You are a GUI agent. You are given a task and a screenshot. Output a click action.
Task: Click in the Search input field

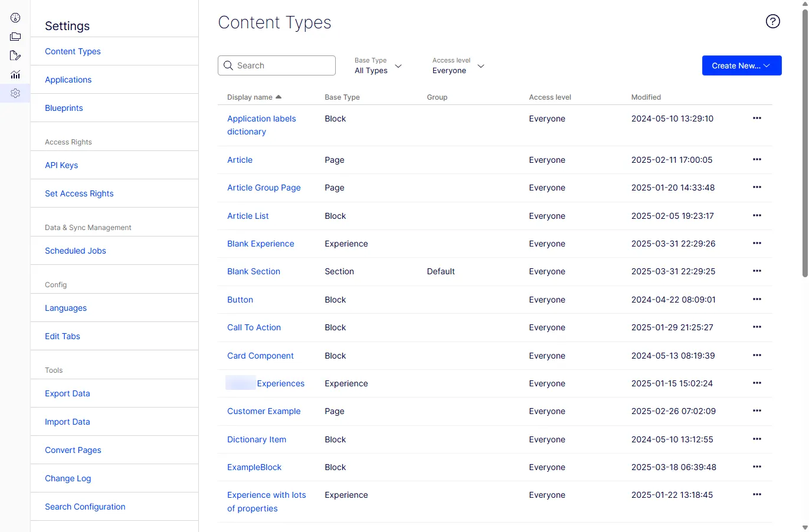coord(277,65)
